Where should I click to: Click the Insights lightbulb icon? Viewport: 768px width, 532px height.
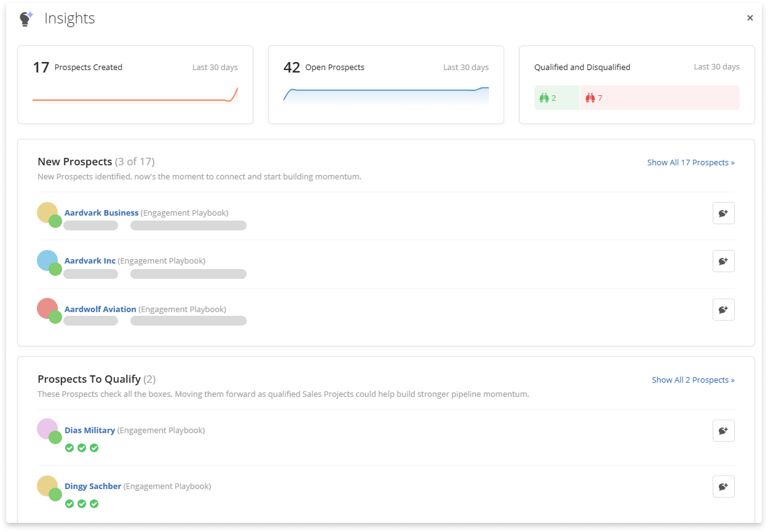26,18
